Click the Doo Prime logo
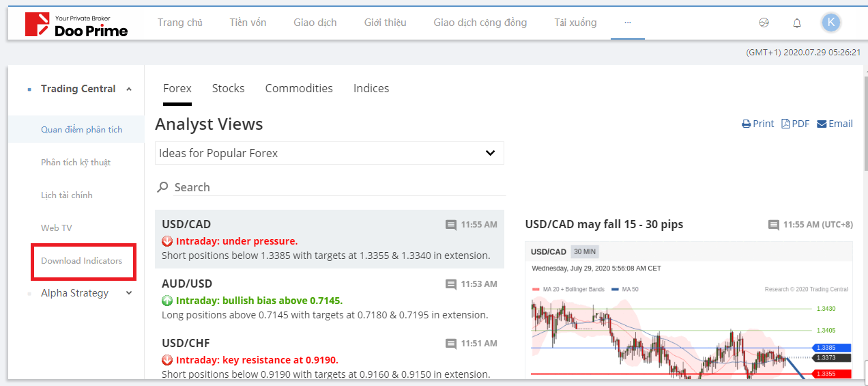 click(76, 24)
